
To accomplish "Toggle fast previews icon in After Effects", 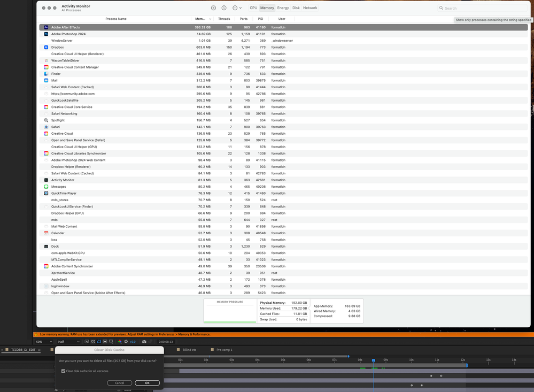I will pyautogui.click(x=87, y=342).
